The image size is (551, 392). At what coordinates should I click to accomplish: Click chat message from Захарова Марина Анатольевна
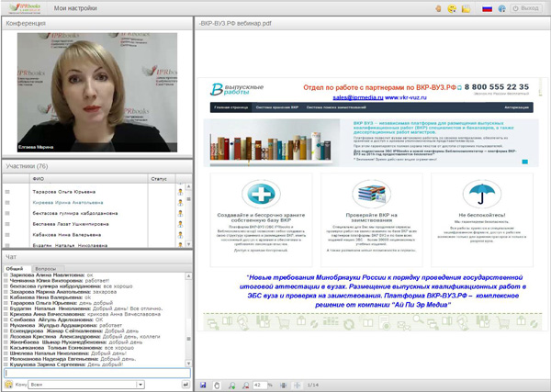click(x=63, y=292)
